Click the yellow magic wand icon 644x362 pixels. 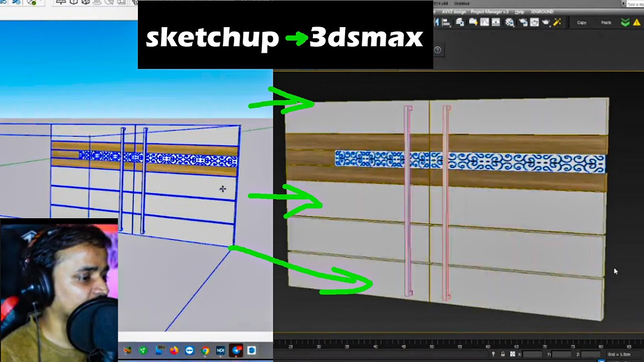point(557,22)
